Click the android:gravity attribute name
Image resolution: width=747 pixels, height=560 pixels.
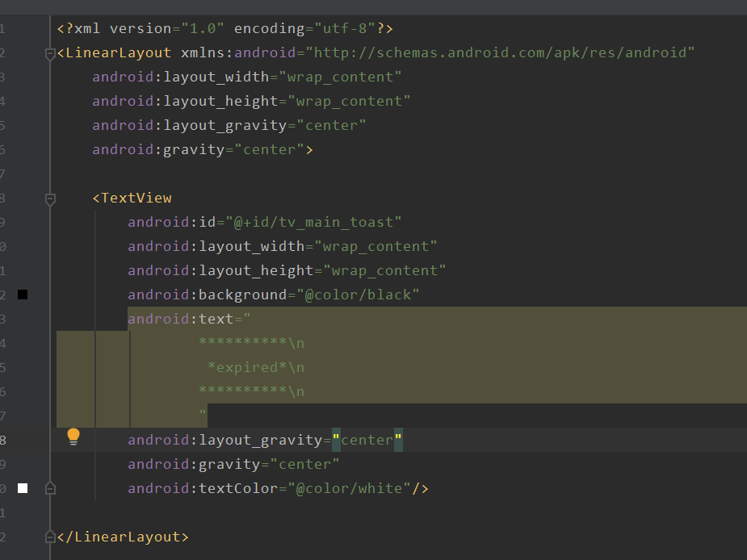(x=191, y=463)
